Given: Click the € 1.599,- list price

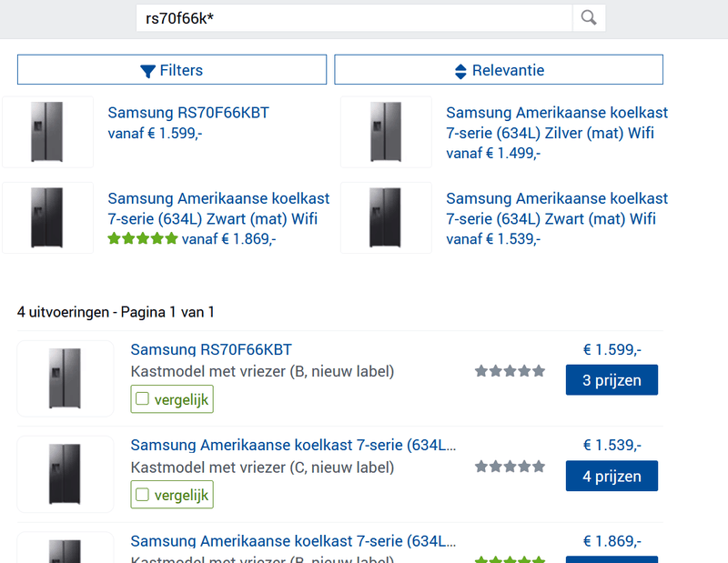Looking at the screenshot, I should click(612, 349).
